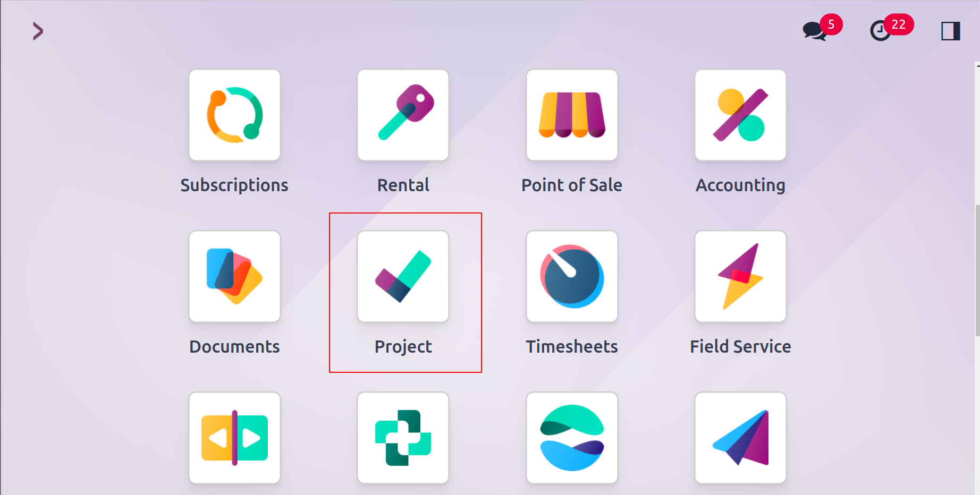Image resolution: width=980 pixels, height=495 pixels.
Task: Click the Project text label
Action: [x=403, y=347]
